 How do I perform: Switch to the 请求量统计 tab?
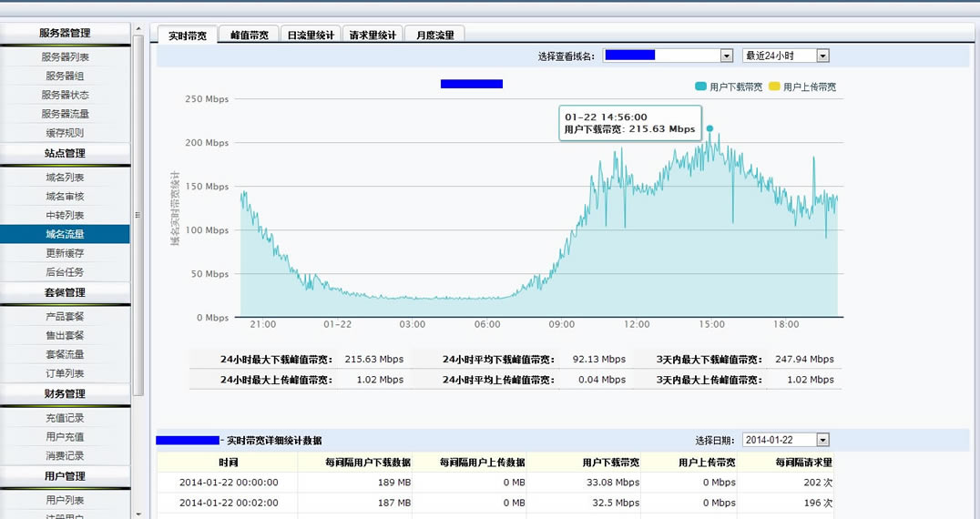(373, 35)
